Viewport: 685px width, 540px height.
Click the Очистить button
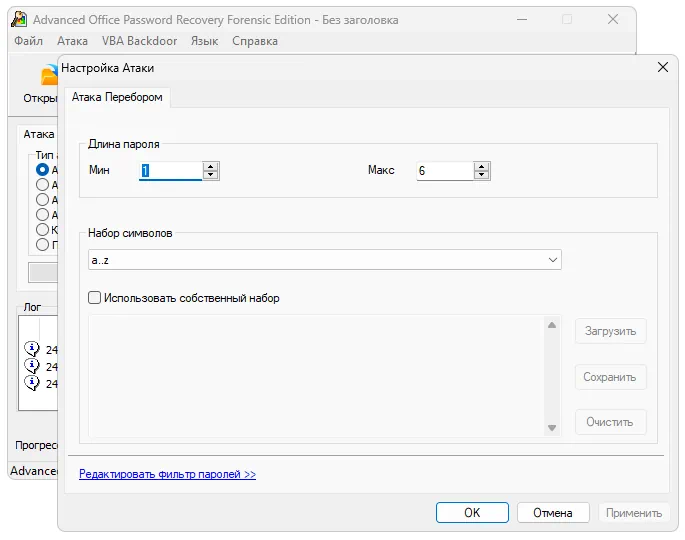click(610, 422)
